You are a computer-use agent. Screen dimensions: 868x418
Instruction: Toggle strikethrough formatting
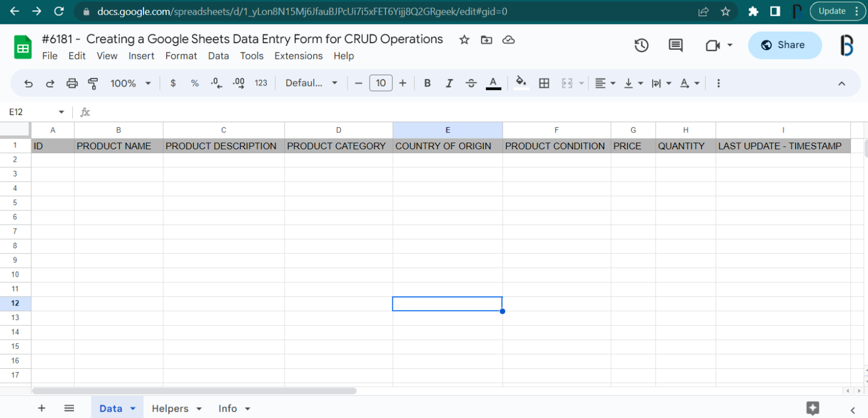point(471,83)
